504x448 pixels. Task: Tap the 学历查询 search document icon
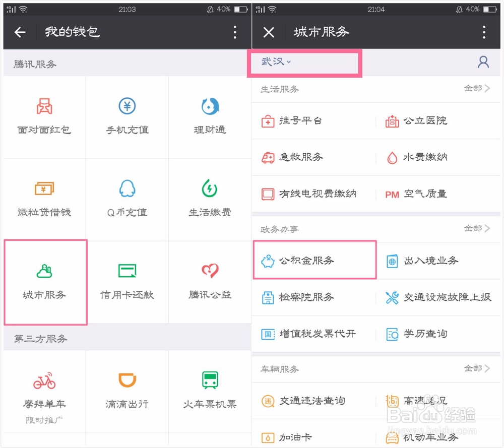[392, 334]
